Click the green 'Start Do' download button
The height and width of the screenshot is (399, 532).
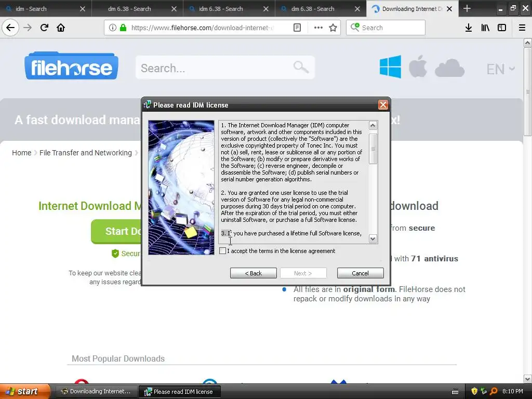pyautogui.click(x=116, y=231)
